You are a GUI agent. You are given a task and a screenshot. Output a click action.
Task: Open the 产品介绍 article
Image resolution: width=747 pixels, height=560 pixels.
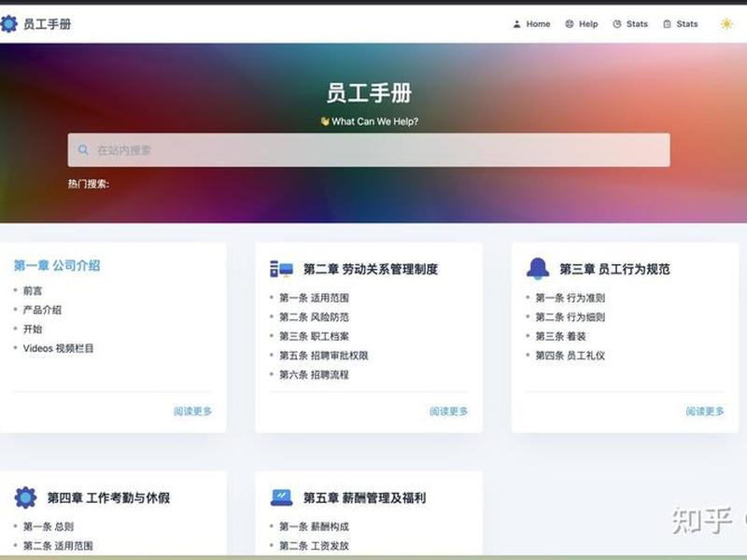point(42,310)
